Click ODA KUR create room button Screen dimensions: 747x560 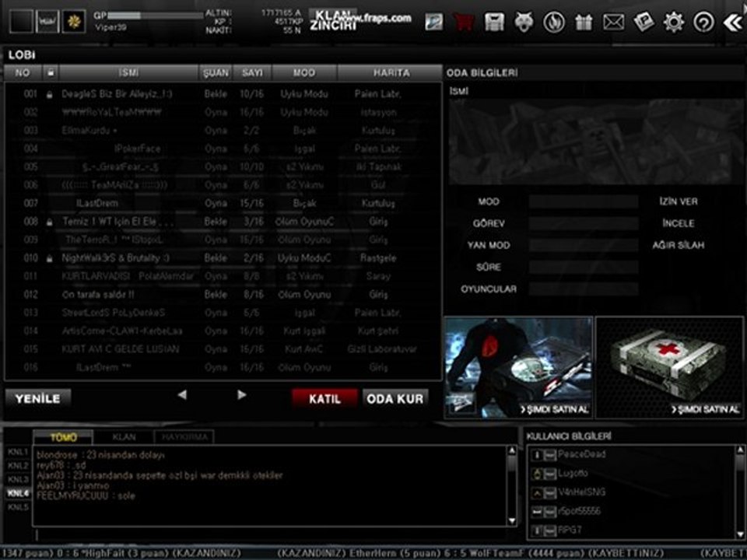[x=395, y=398]
